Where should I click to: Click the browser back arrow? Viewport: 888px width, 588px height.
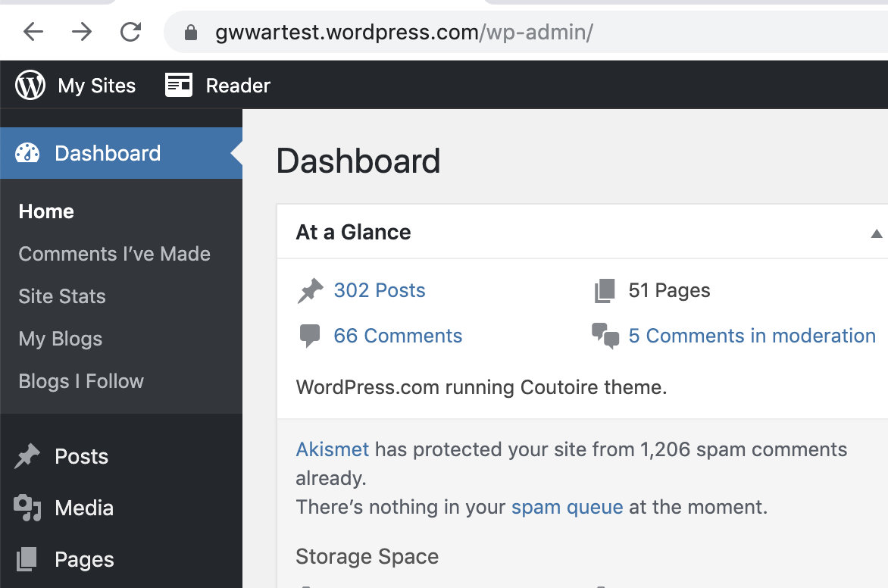[x=33, y=32]
